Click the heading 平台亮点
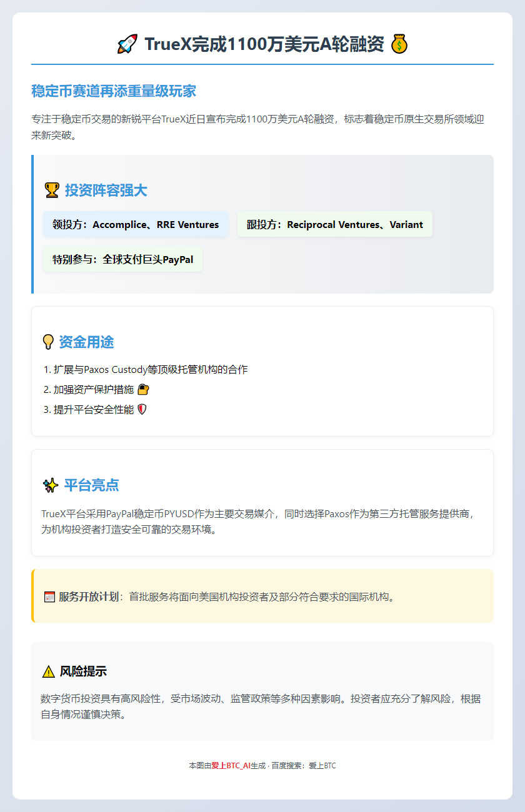 tap(92, 485)
